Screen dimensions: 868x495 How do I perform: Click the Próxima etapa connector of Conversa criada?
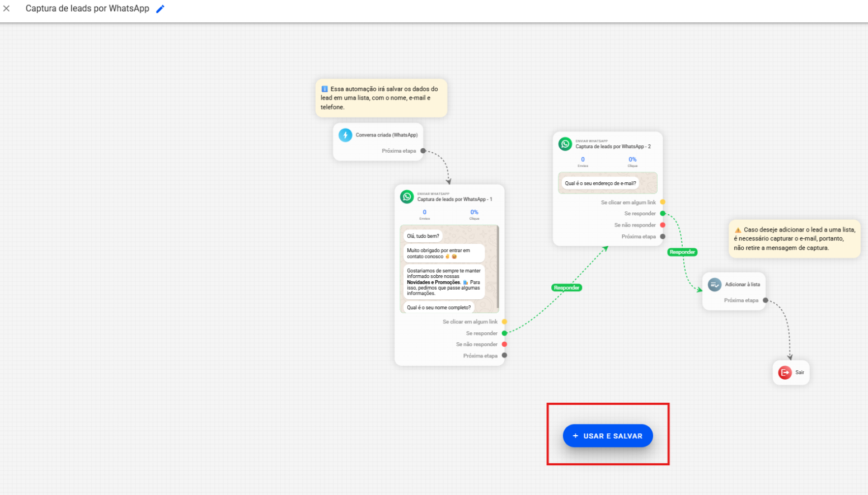point(423,151)
